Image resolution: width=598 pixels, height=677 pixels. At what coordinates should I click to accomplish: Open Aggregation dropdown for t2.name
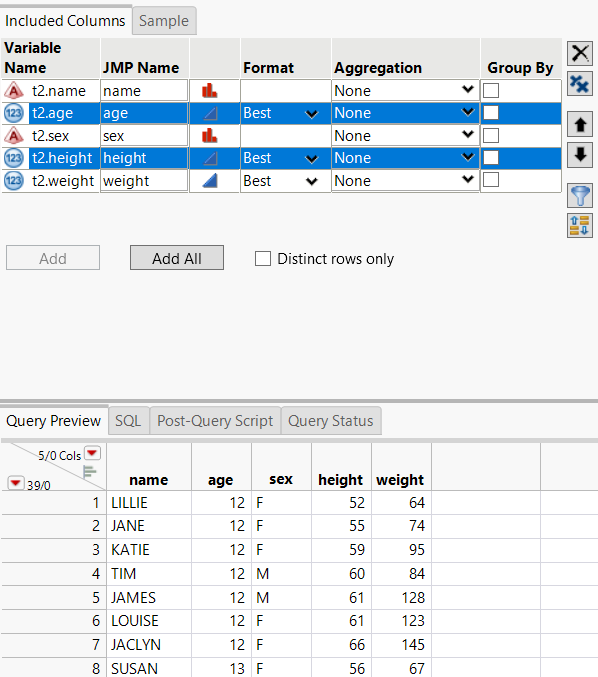405,91
